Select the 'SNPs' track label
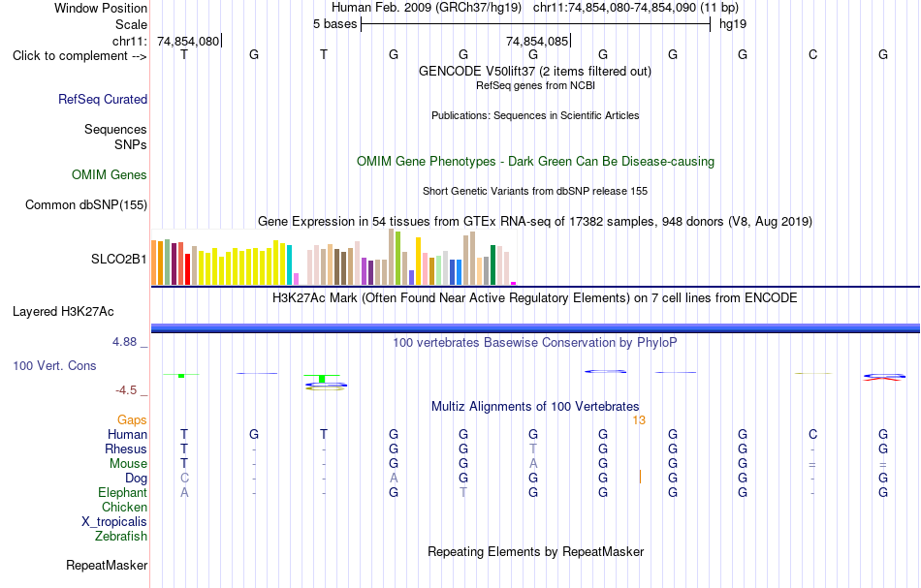This screenshot has width=921, height=588. tap(131, 144)
